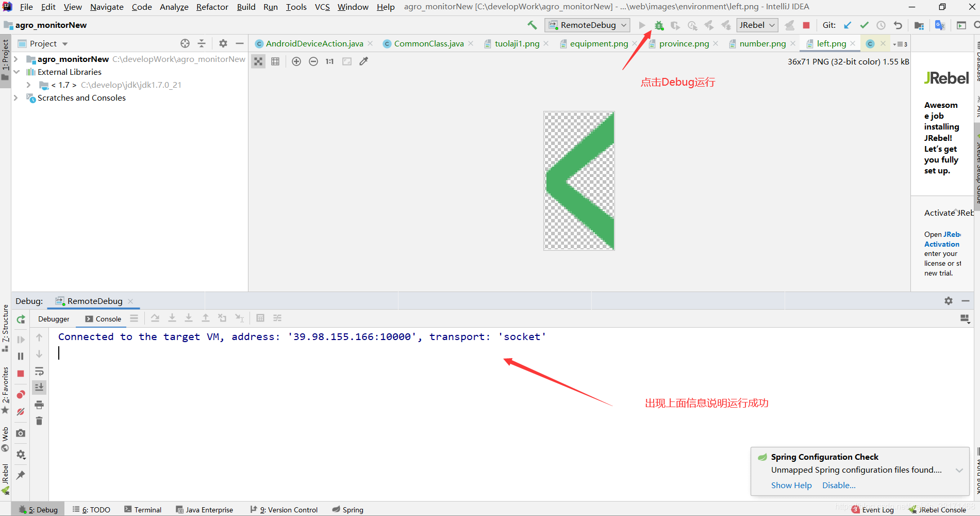Image resolution: width=980 pixels, height=516 pixels.
Task: Close the equipment.png editor tab
Action: click(635, 44)
